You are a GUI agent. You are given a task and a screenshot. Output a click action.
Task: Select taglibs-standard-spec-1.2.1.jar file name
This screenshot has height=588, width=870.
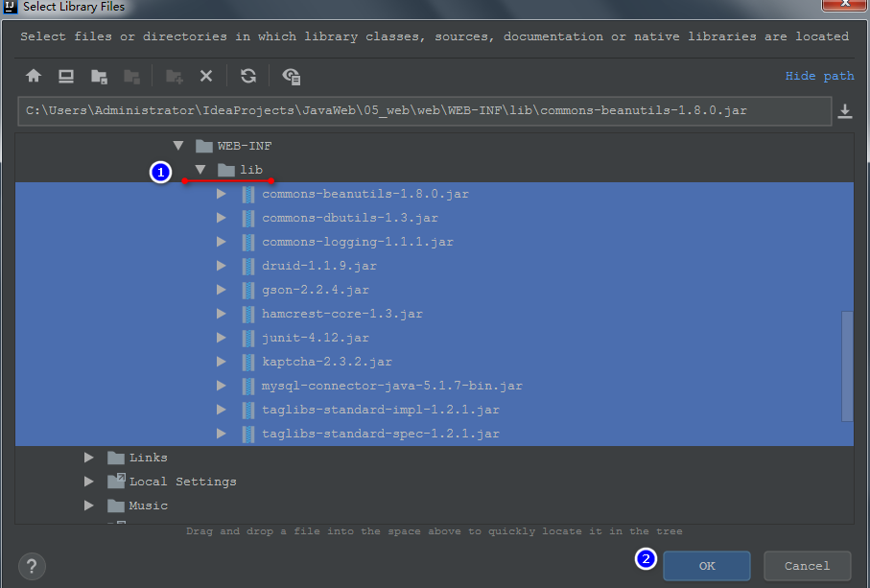click(x=381, y=434)
